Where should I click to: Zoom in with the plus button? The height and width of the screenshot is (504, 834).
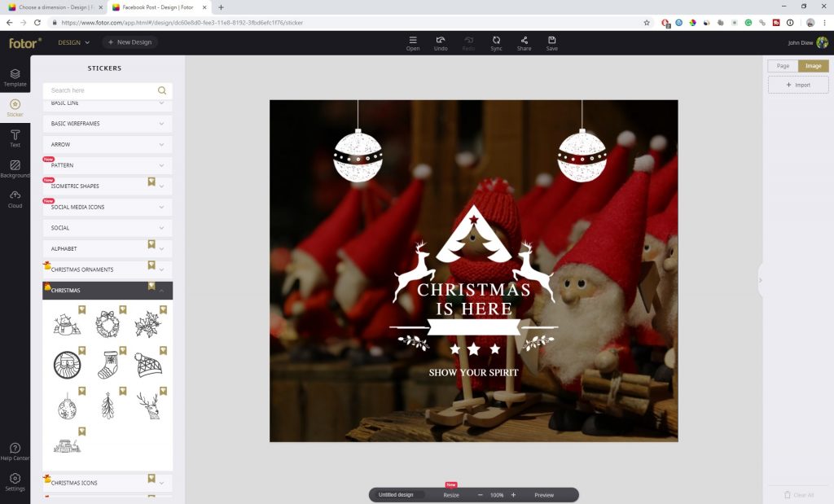513,495
